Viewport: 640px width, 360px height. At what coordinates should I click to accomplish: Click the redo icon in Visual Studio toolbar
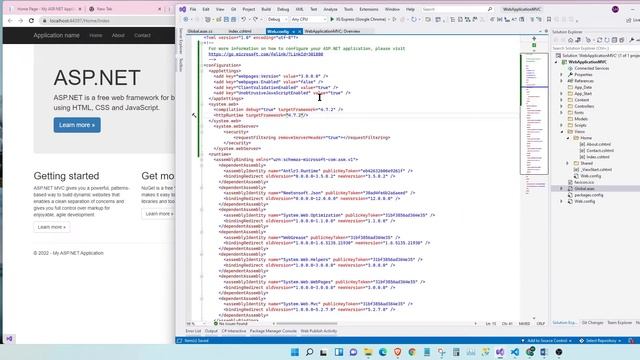tap(256, 19)
